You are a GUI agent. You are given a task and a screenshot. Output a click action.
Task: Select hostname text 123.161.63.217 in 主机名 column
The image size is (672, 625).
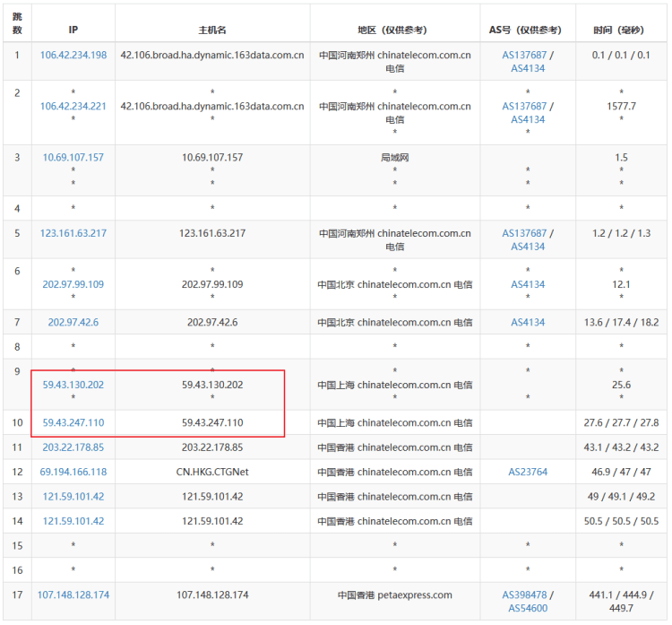[212, 233]
